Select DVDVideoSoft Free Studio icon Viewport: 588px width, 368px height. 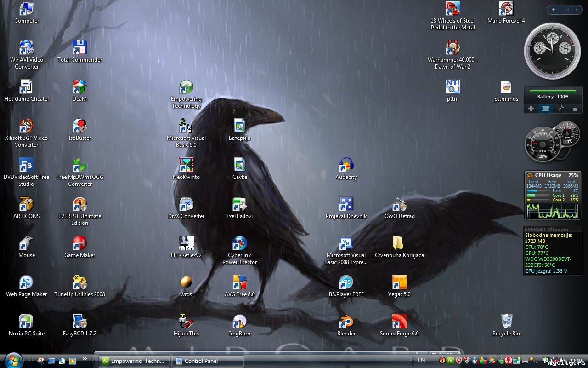[27, 172]
